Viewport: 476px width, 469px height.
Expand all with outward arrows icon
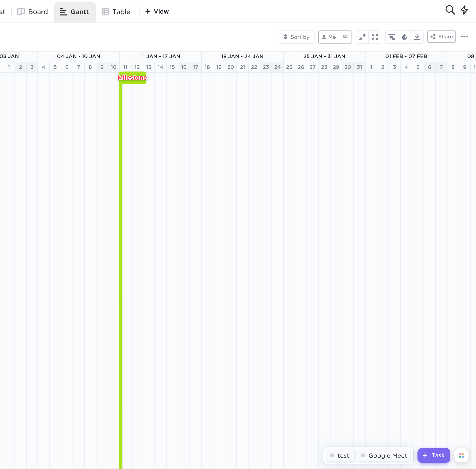(375, 37)
